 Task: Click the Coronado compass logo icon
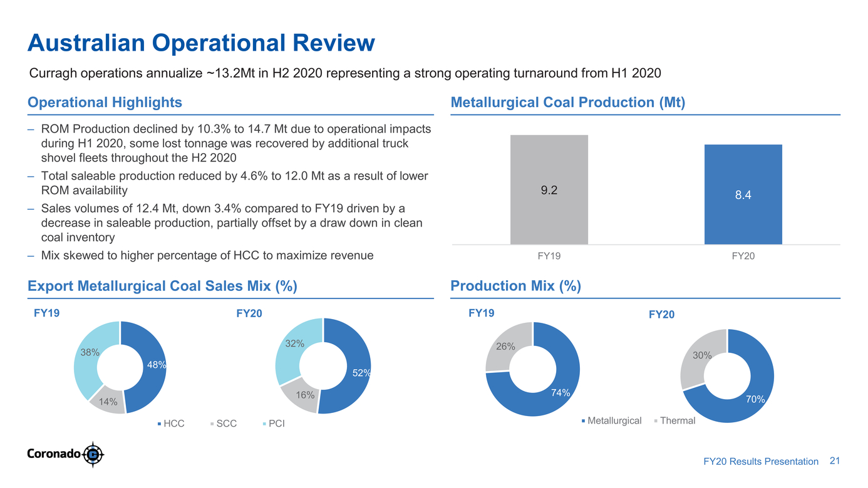point(93,454)
